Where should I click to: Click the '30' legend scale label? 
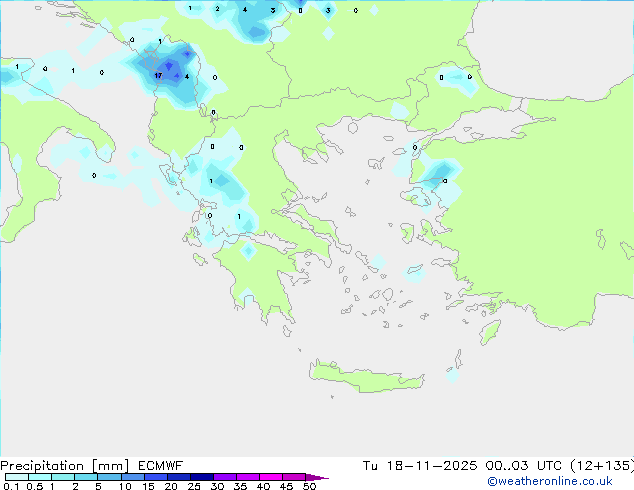(x=217, y=486)
